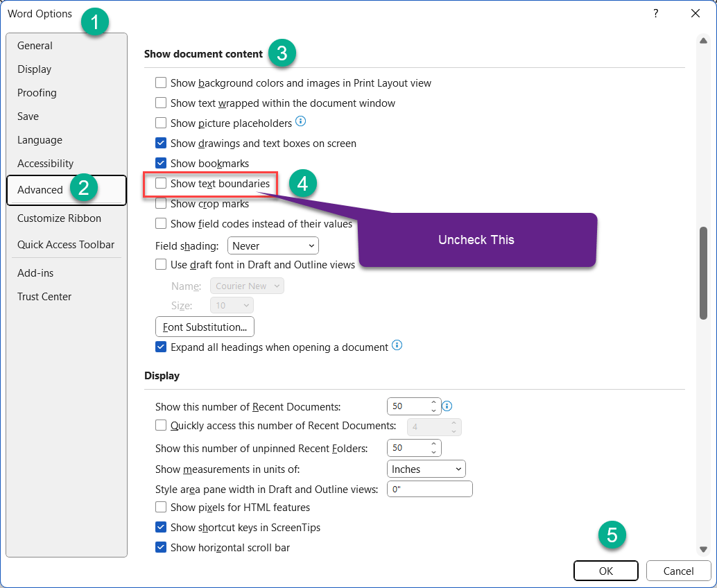Open the draft font Size dropdown
The height and width of the screenshot is (588, 717).
232,305
